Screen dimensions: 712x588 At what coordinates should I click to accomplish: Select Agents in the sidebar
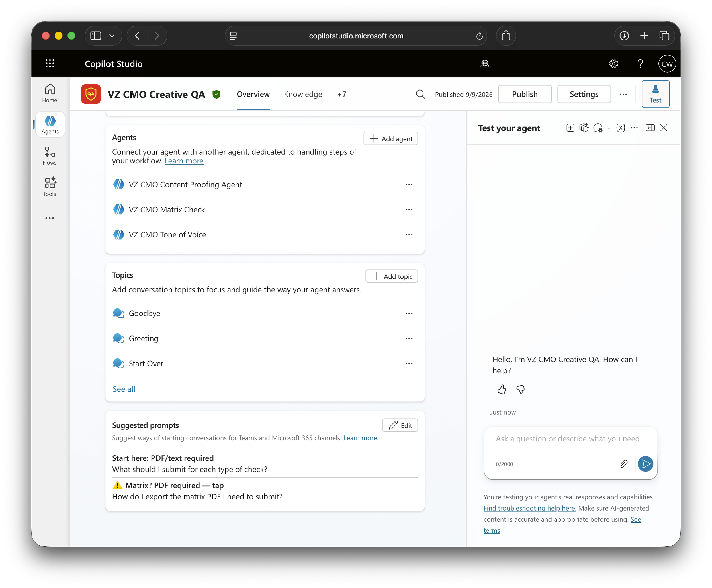click(50, 124)
